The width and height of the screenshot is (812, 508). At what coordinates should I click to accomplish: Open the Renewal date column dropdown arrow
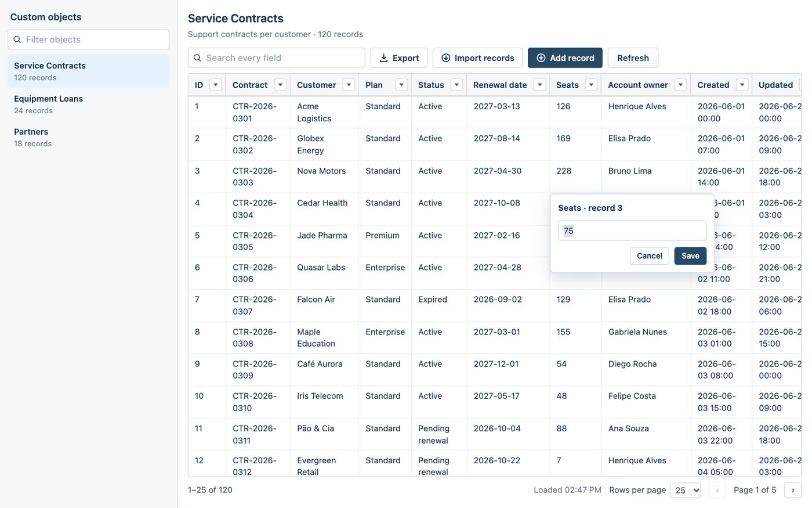click(540, 85)
